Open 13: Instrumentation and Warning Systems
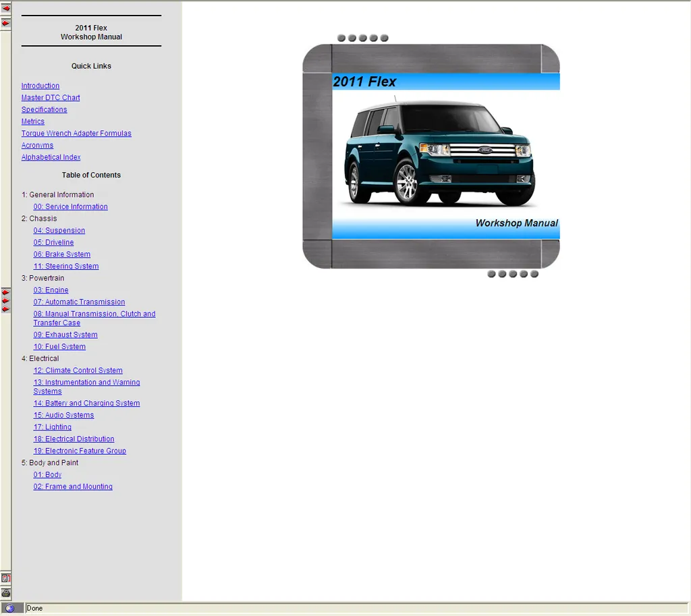The image size is (691, 616). 86,387
